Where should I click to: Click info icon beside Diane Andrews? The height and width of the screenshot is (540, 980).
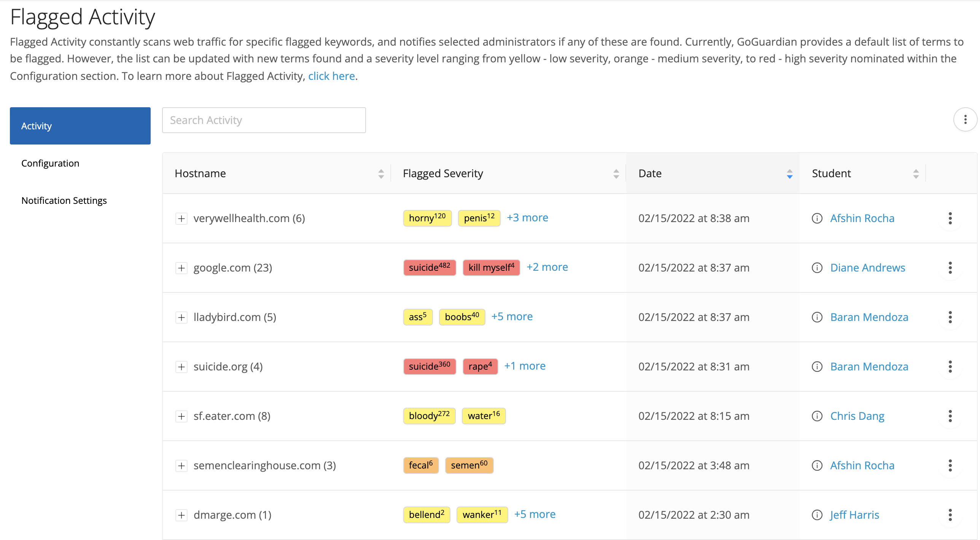pos(817,268)
